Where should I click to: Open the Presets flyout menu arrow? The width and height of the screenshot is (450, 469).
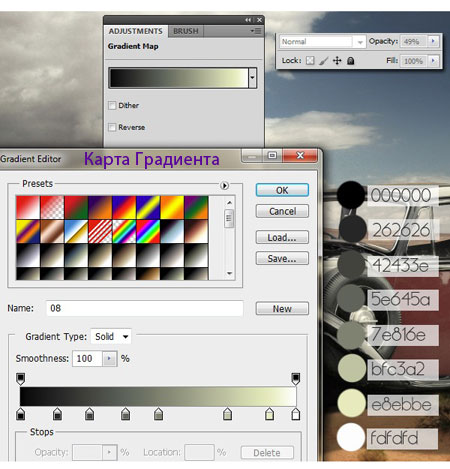[225, 186]
